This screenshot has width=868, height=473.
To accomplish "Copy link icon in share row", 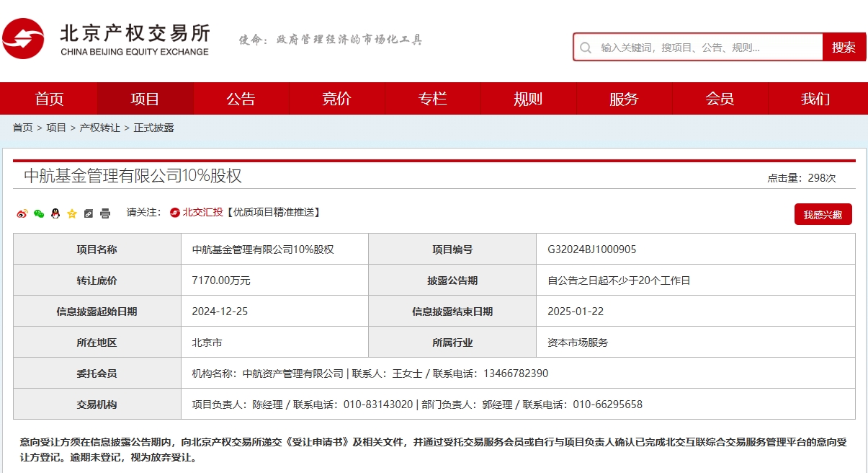I will 89,213.
